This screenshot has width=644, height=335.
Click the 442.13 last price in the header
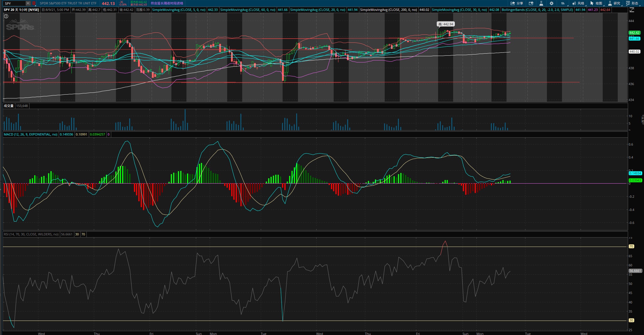(x=108, y=4)
